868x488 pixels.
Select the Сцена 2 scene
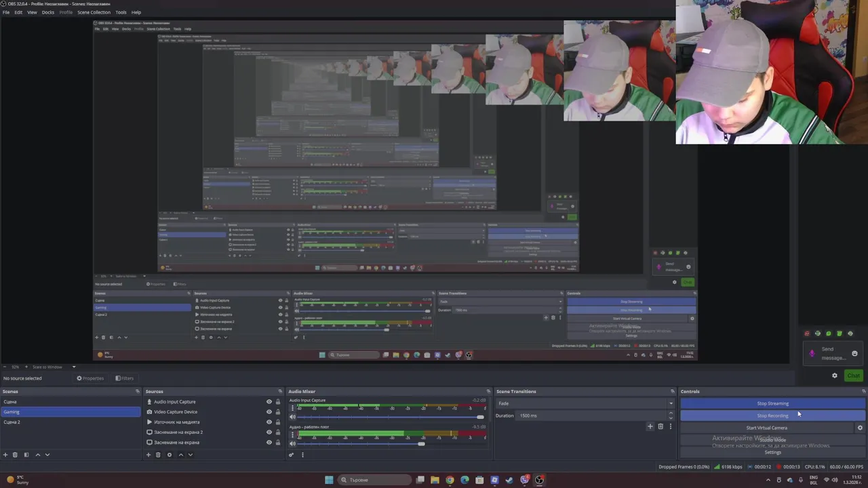click(x=71, y=422)
